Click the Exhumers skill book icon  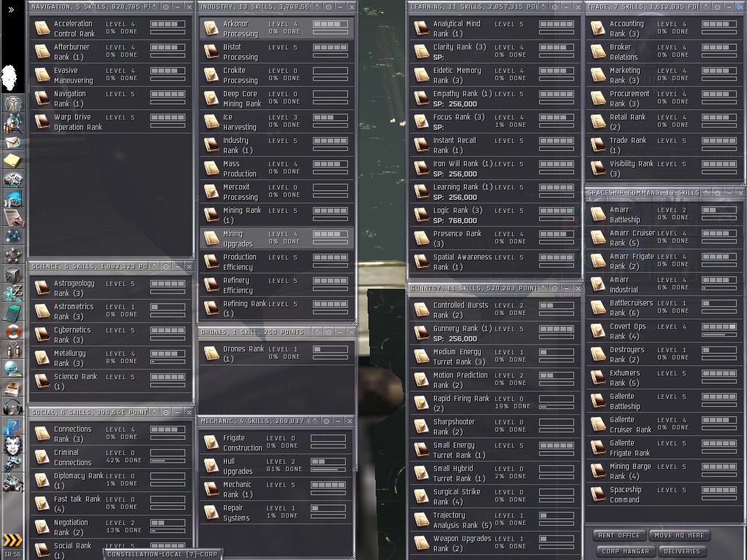pyautogui.click(x=598, y=378)
